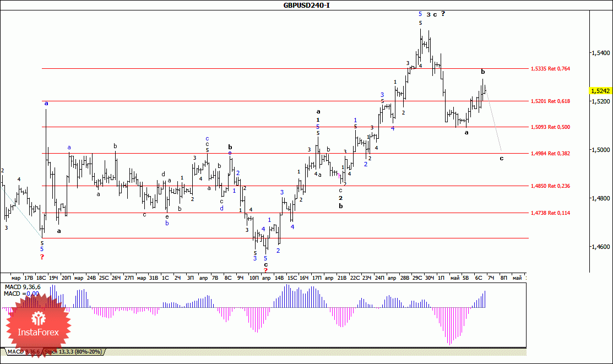Click the 16Ч date on the time axis
Image resolution: width=613 pixels, height=364 pixels.
[304, 278]
